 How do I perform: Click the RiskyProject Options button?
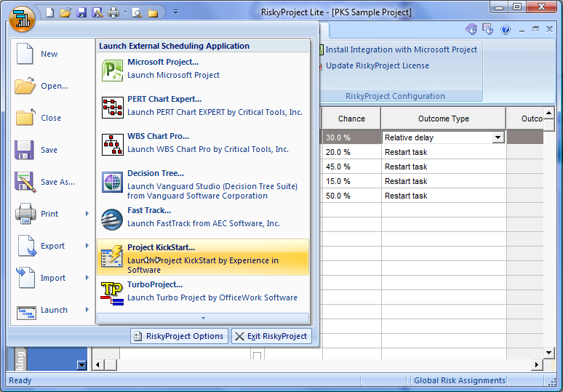[178, 336]
